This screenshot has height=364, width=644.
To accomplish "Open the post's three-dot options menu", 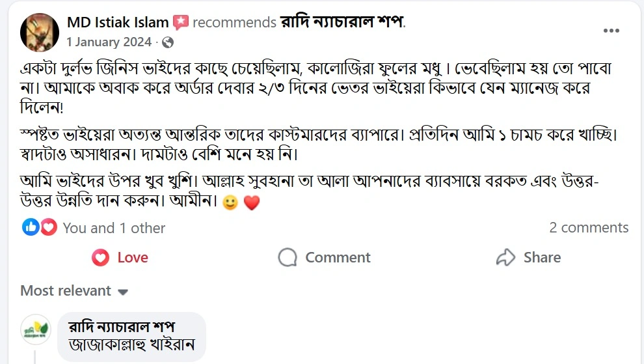I will click(x=611, y=31).
